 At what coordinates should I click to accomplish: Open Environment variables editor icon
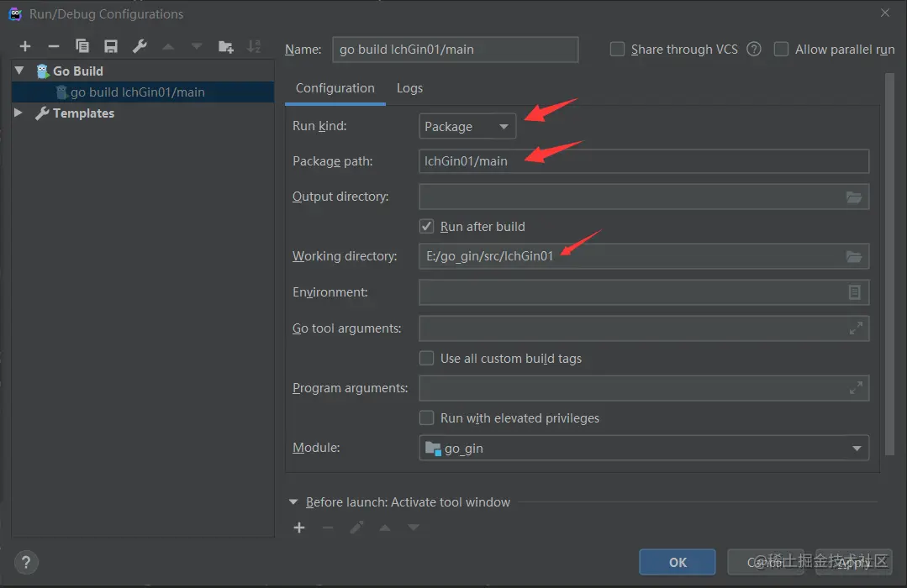[x=854, y=292]
